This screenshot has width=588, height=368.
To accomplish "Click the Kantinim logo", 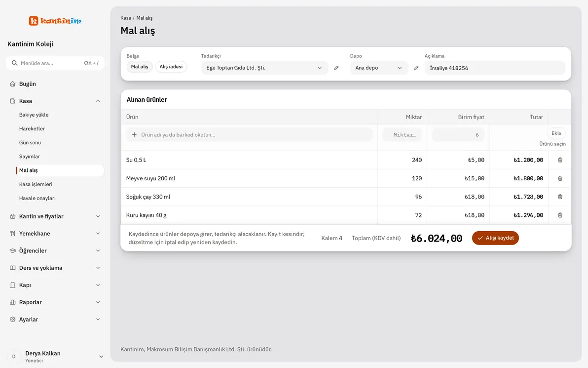I will click(x=55, y=21).
